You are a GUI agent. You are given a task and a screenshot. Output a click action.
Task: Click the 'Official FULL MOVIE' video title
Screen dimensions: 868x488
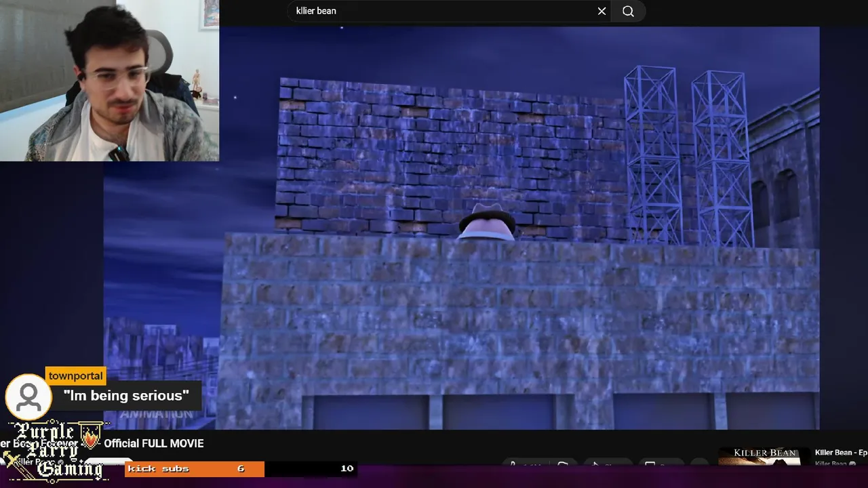(153, 443)
